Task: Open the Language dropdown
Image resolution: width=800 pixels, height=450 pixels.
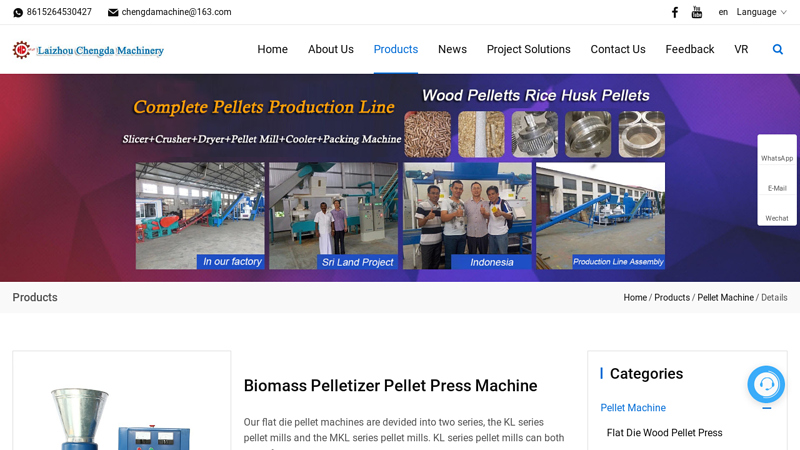Action: (761, 12)
